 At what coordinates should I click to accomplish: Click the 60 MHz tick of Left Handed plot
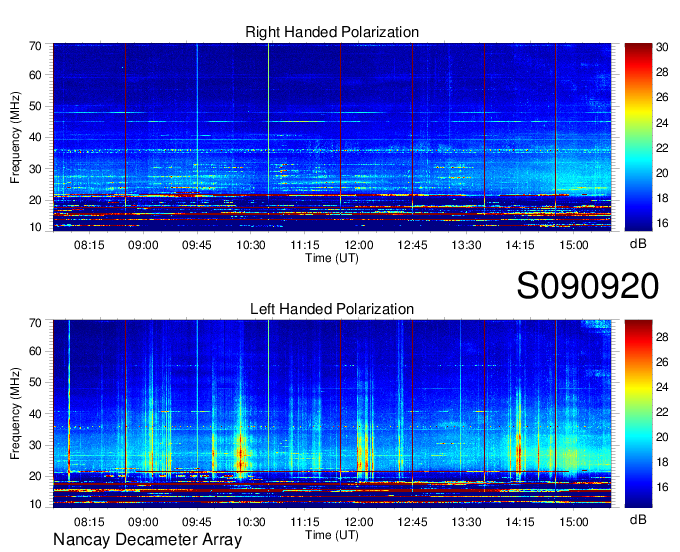(35, 351)
